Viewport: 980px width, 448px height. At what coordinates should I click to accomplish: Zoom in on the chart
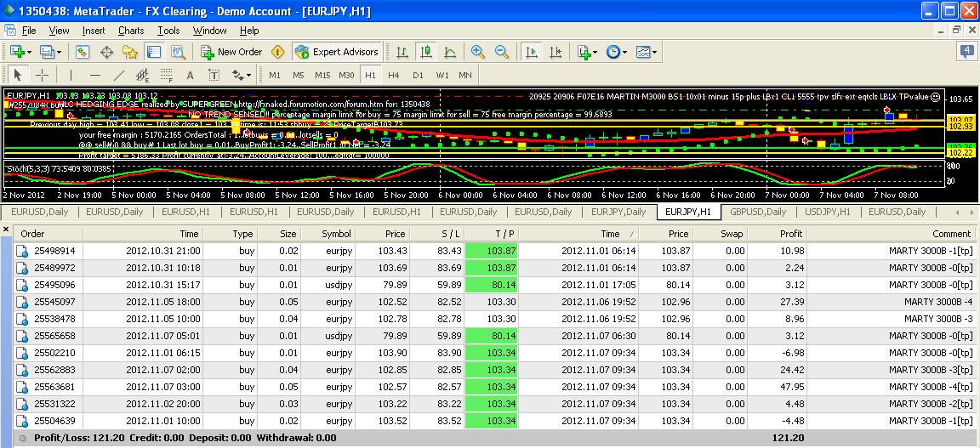[x=478, y=52]
